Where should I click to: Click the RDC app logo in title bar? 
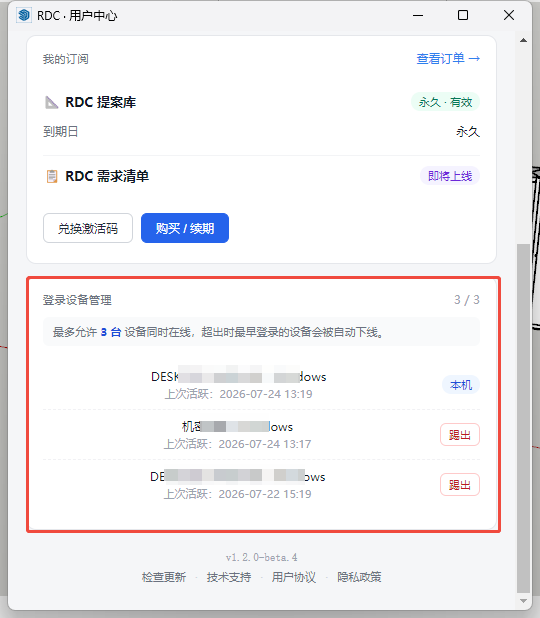coord(24,15)
